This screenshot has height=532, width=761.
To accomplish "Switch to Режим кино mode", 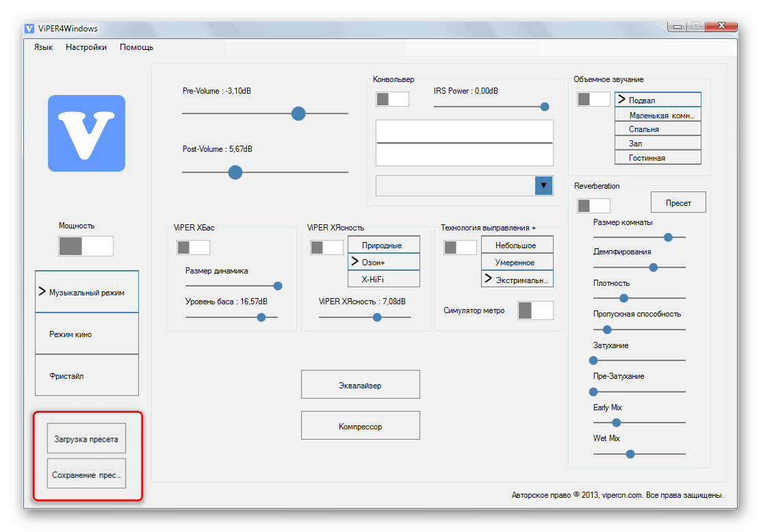I will 87,334.
